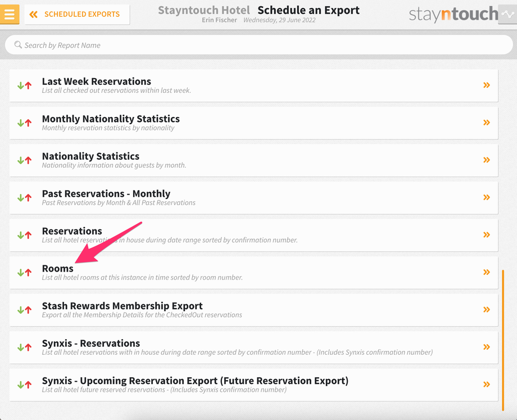Go back to Scheduled Exports

pos(77,14)
